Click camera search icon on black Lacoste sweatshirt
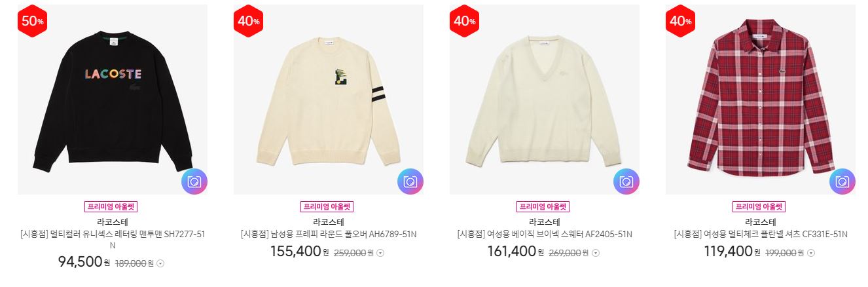This screenshot has width=868, height=287. pos(194,182)
